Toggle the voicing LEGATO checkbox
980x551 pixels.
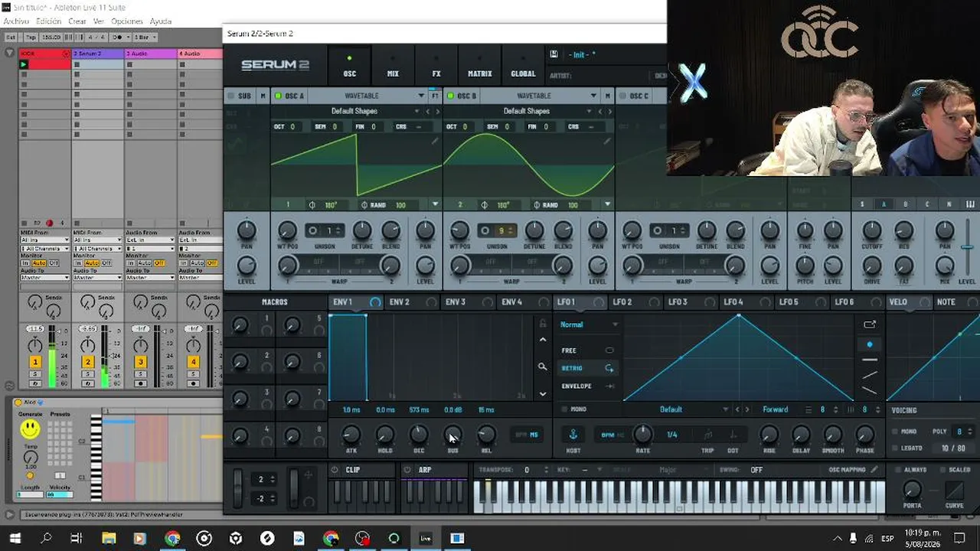coord(897,448)
